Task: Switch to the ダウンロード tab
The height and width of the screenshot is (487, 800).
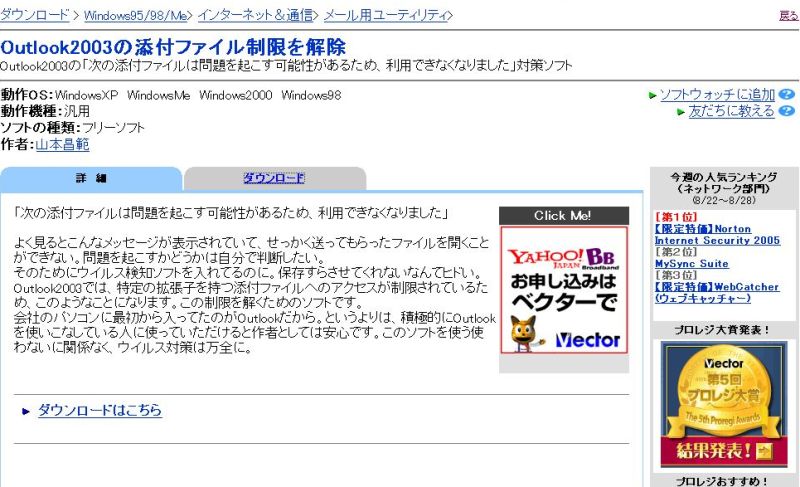Action: (274, 178)
